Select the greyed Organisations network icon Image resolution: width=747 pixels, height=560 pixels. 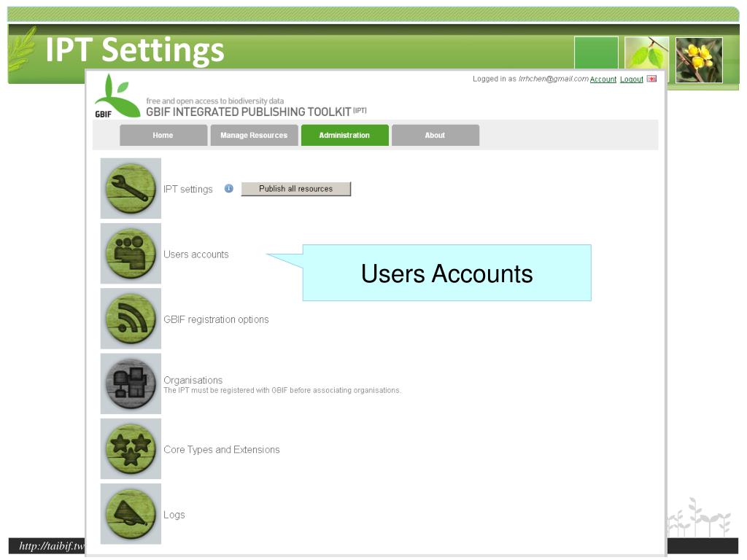131,384
